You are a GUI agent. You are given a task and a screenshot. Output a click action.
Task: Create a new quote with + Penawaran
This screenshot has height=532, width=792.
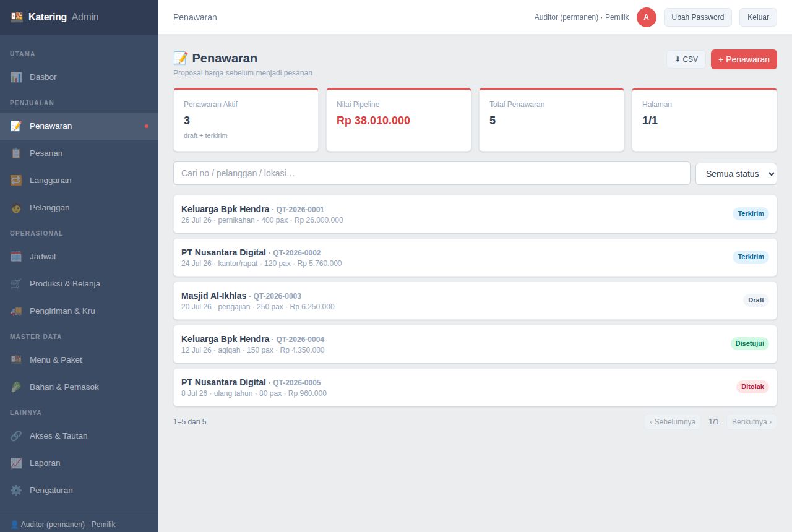pyautogui.click(x=744, y=59)
